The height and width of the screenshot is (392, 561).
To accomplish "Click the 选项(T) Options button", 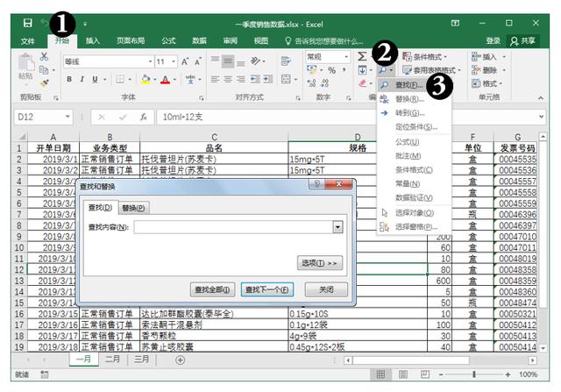I will click(x=319, y=263).
